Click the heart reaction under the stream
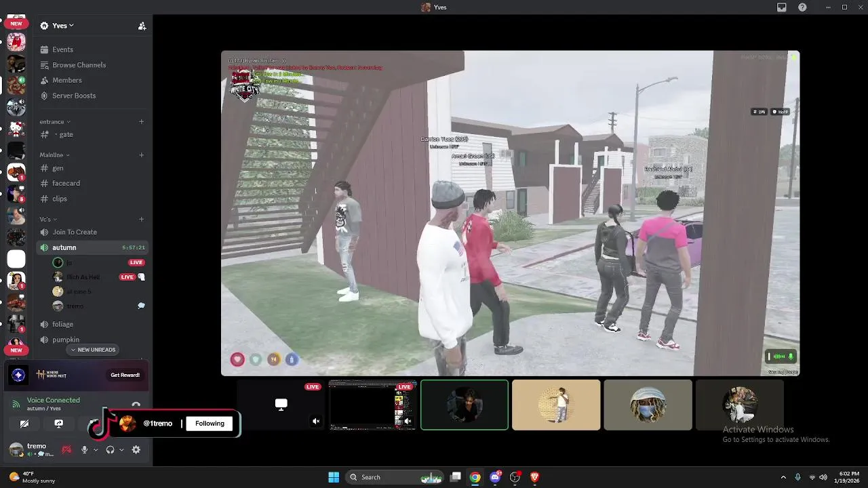Viewport: 868px width, 488px height. [237, 359]
